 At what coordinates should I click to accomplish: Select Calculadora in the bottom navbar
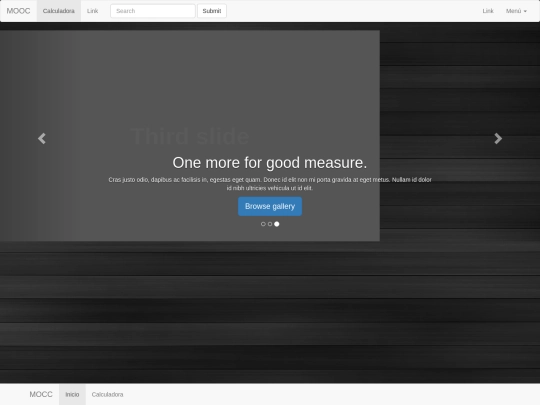[x=107, y=394]
